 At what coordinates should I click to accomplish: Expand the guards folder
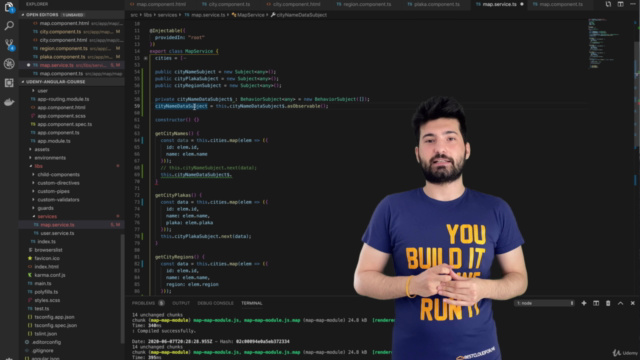coord(45,208)
